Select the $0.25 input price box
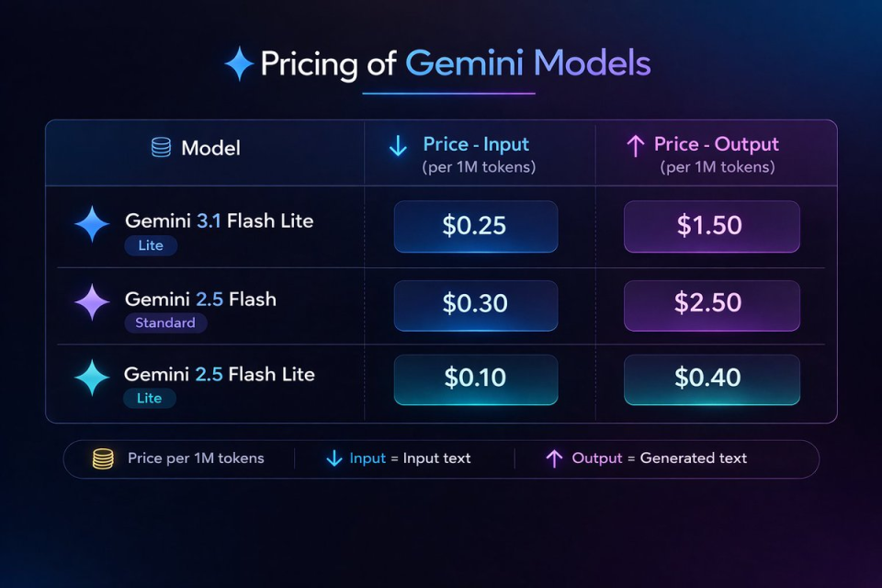Screen dimensions: 882x588 [x=475, y=227]
